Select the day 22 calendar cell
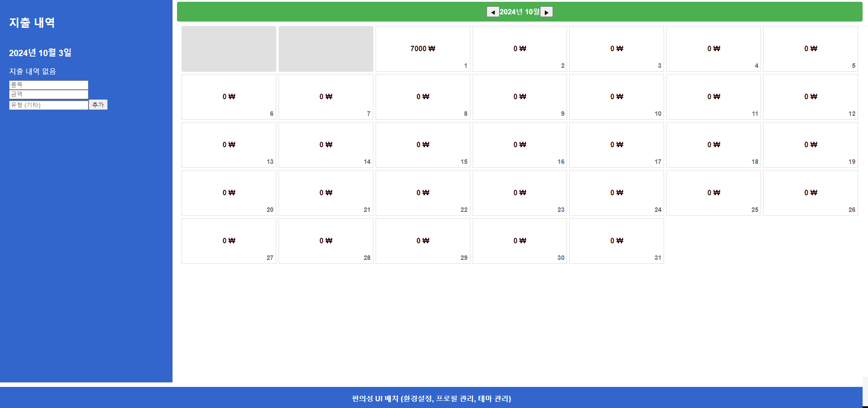Image resolution: width=868 pixels, height=408 pixels. click(x=423, y=193)
